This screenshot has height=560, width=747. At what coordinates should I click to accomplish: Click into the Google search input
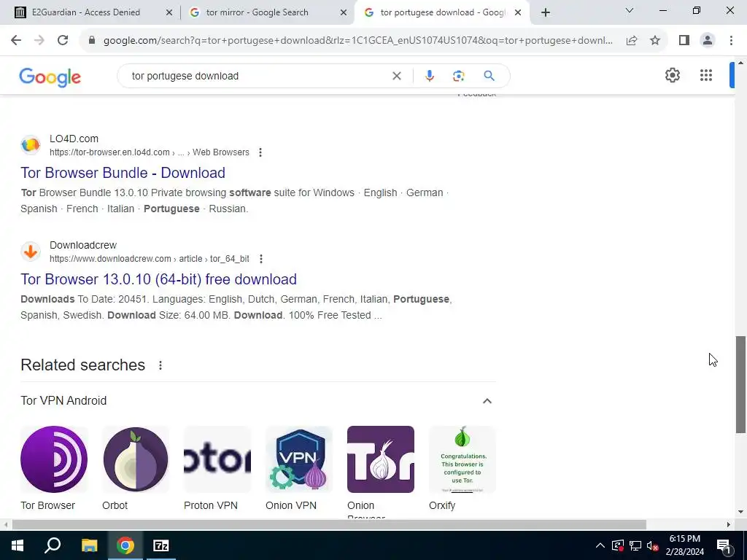pos(258,76)
